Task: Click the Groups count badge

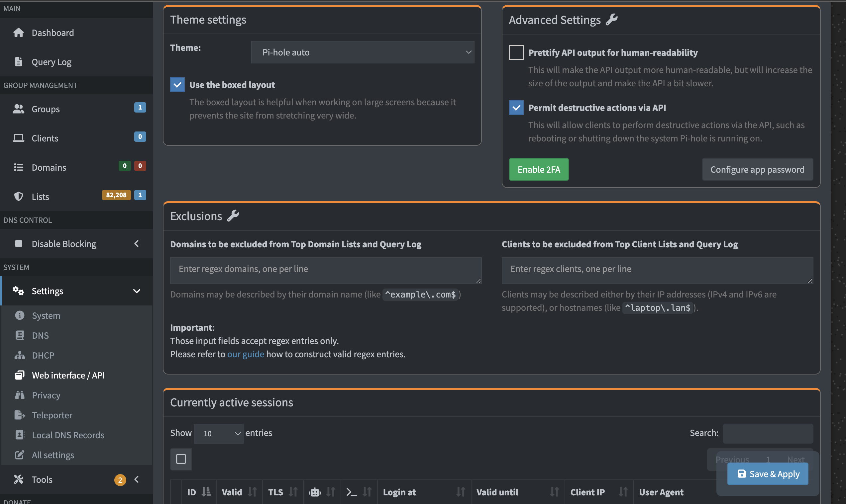Action: point(140,107)
